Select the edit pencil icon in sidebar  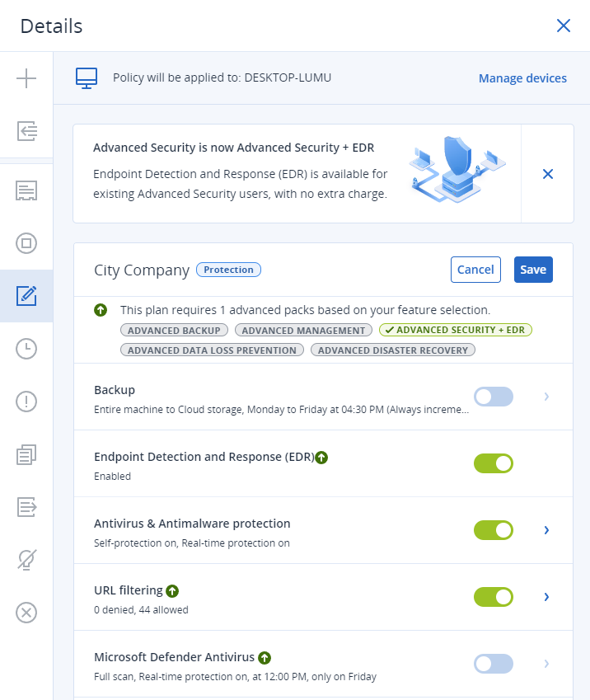coord(26,295)
